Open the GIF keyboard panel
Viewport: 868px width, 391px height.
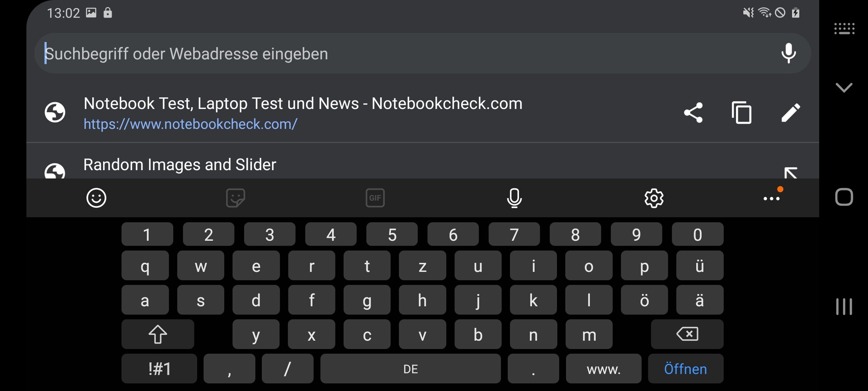click(375, 198)
